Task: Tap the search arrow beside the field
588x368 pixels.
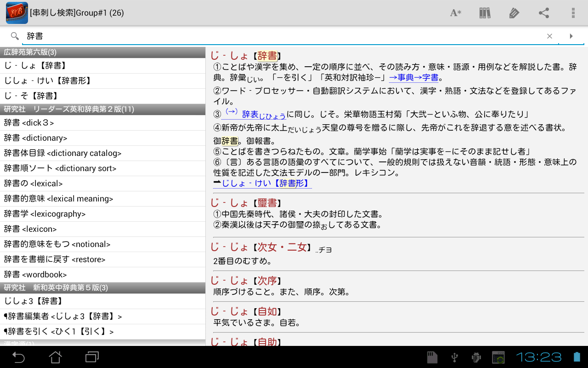Action: [x=571, y=36]
